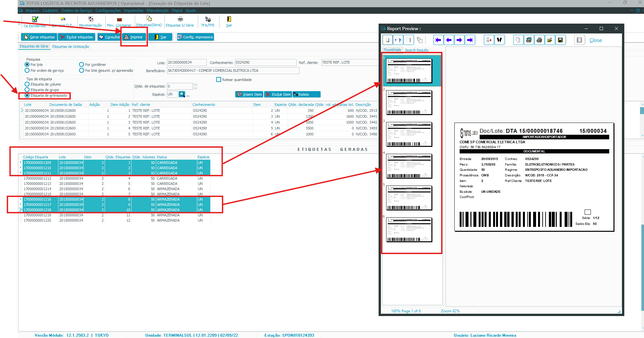
Task: Click the Qtde. de etiquetas input field
Action: (x=180, y=86)
